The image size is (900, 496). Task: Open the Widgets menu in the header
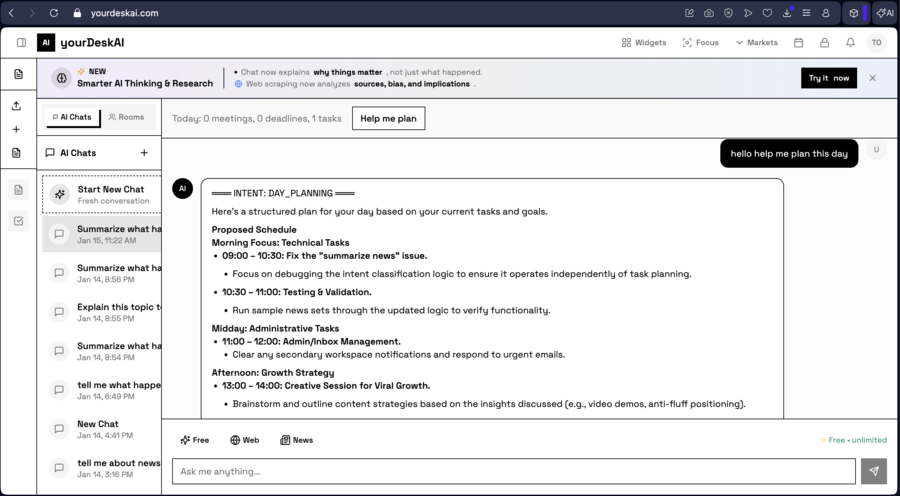tap(643, 43)
